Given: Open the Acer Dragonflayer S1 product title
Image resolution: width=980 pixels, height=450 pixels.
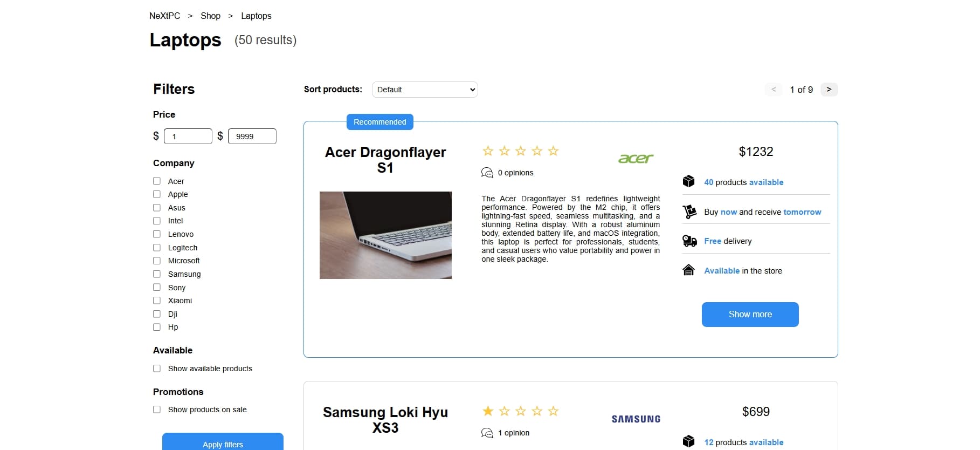Looking at the screenshot, I should [385, 160].
